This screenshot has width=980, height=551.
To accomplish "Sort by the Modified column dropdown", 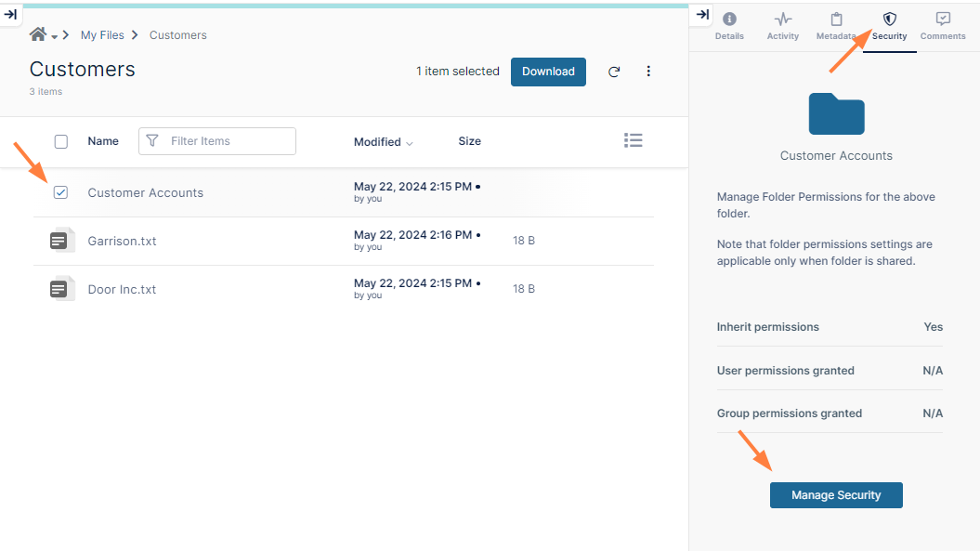I will coord(383,142).
